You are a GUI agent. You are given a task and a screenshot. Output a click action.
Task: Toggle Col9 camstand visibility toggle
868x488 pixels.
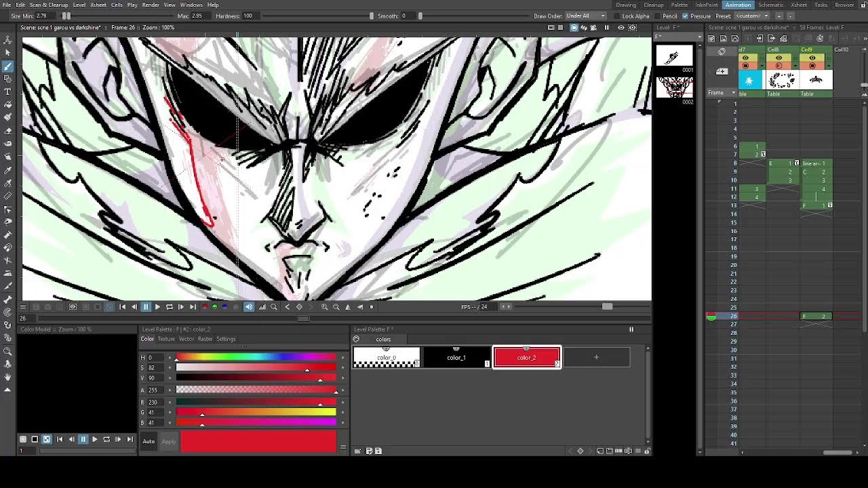click(x=812, y=66)
